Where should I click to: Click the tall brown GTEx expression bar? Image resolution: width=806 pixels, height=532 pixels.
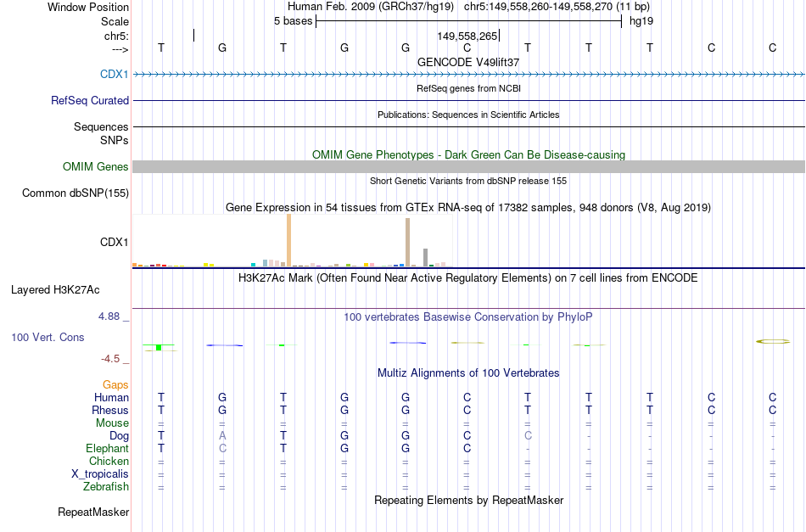407,242
